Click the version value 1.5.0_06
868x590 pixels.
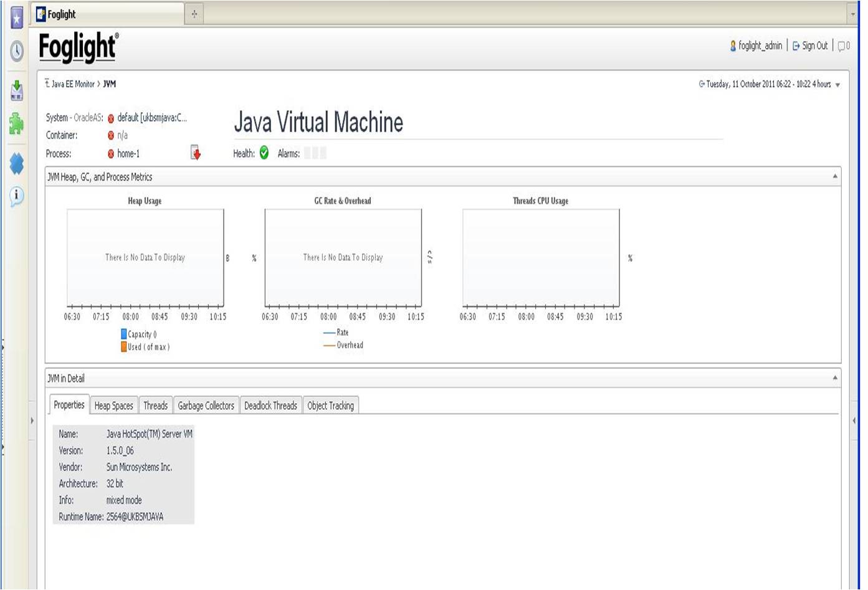point(120,450)
